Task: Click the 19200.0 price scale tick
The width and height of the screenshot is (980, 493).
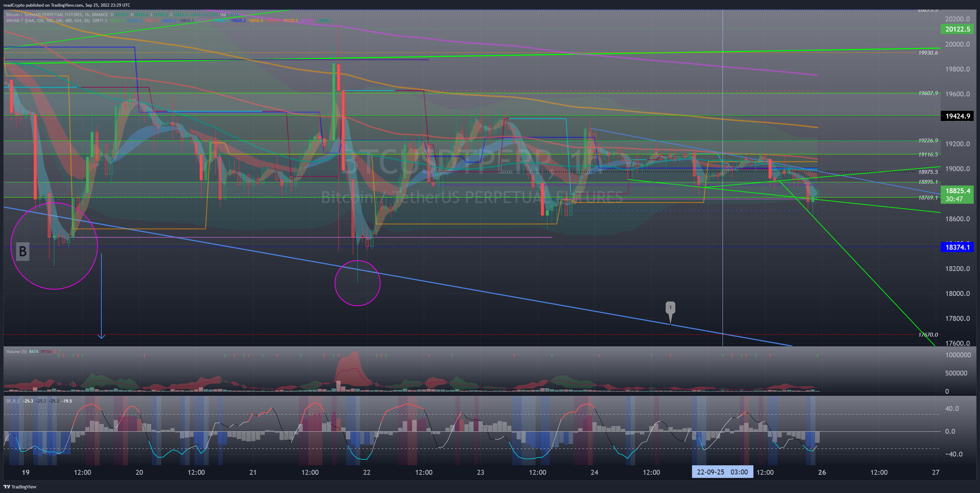Action: click(957, 144)
